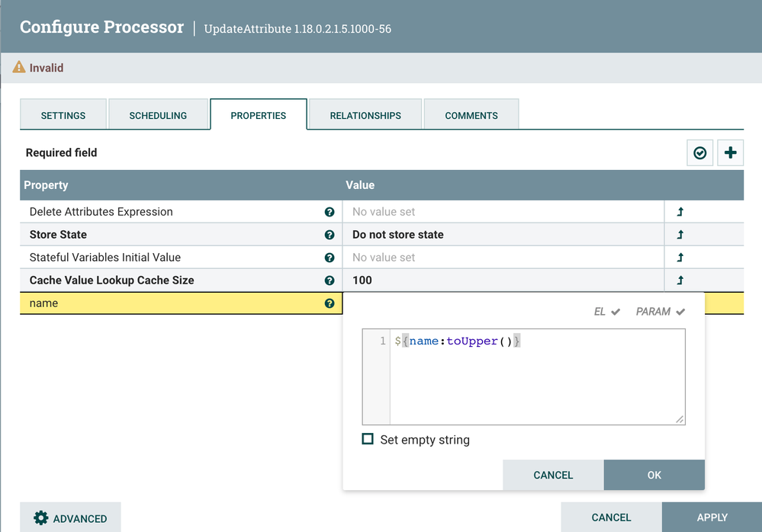Apply the processor configuration
762x532 pixels.
point(712,518)
